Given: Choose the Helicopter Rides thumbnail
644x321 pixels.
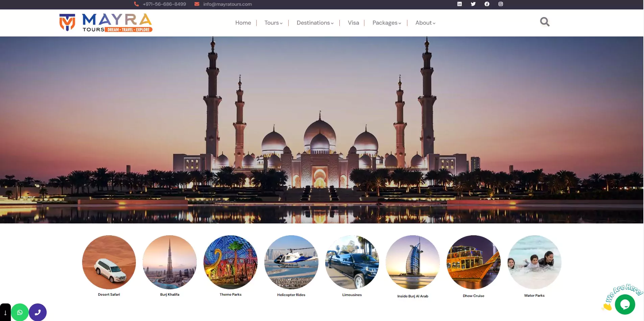Looking at the screenshot, I should 291,262.
